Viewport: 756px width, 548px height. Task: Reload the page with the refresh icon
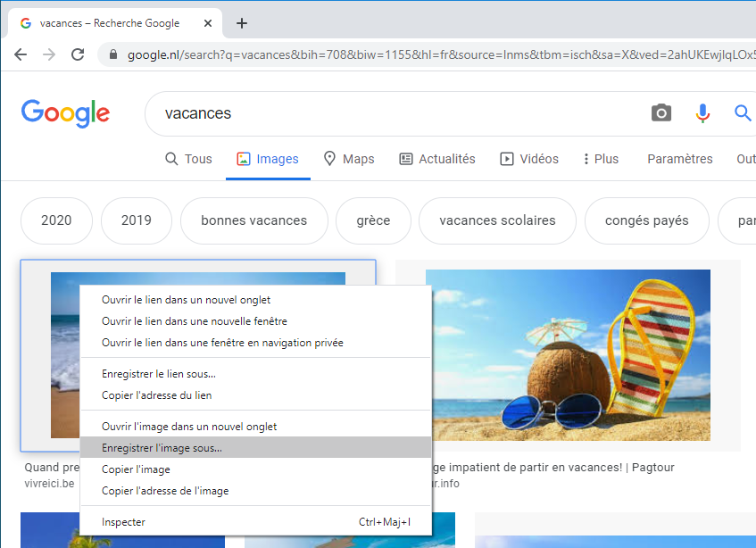[78, 54]
